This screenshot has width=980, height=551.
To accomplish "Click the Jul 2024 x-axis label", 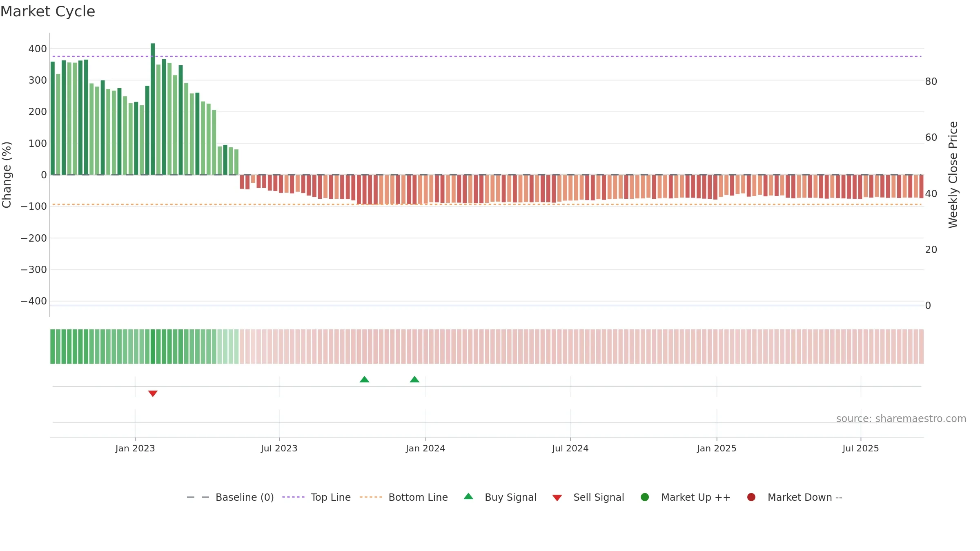I will click(570, 449).
